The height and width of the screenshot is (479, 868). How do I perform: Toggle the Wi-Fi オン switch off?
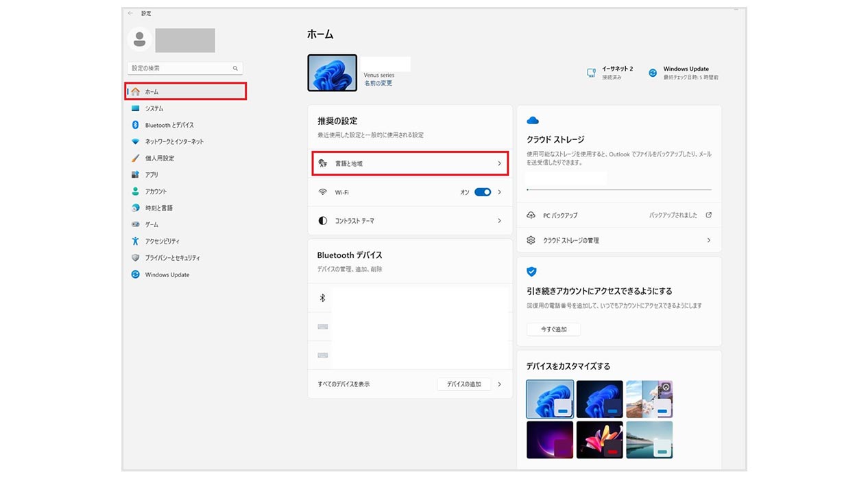click(x=483, y=192)
